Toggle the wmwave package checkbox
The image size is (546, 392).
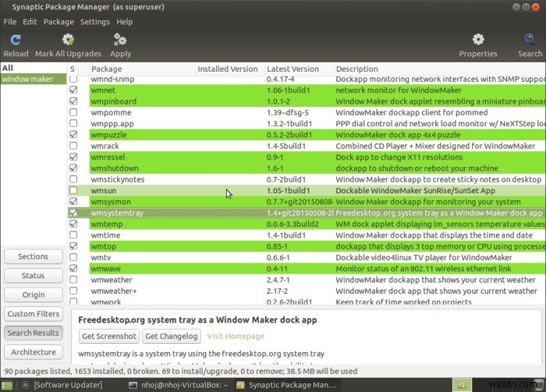(x=73, y=269)
